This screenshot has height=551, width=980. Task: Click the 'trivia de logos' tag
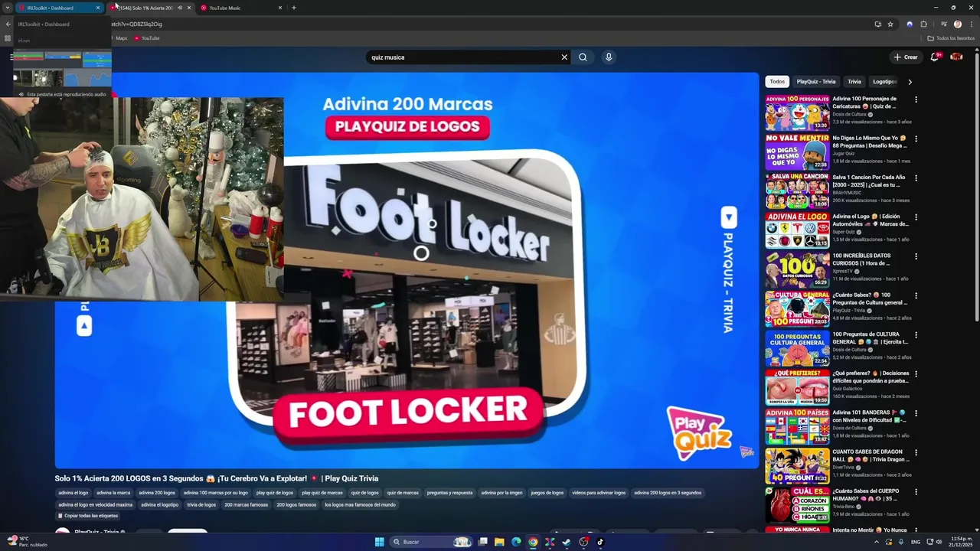201,505
